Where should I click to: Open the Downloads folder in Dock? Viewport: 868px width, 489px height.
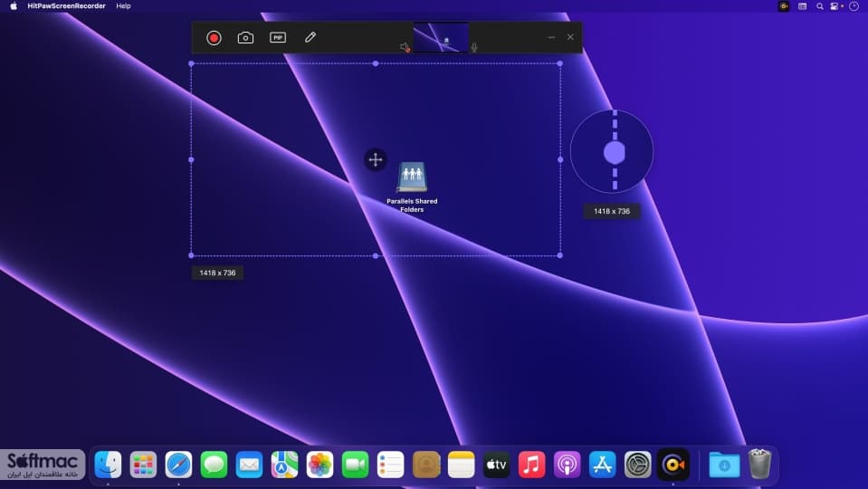[x=724, y=464]
